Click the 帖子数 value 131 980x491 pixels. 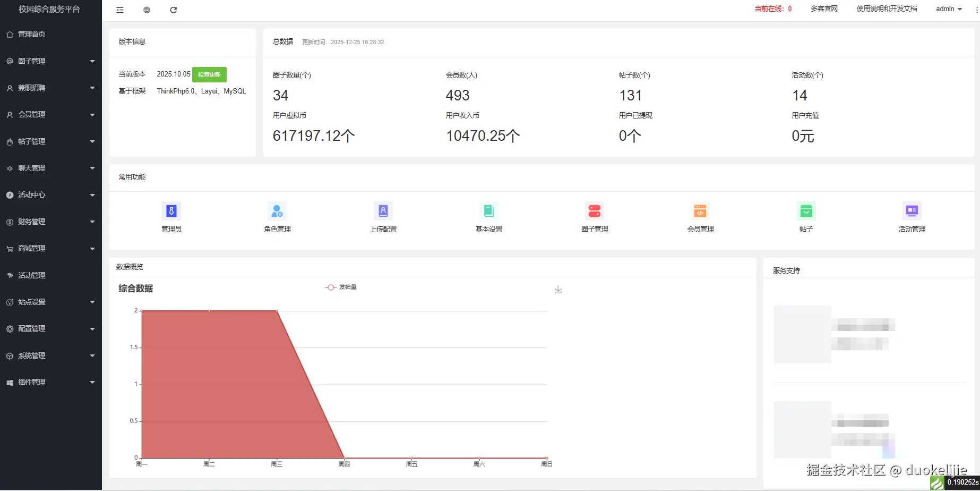631,96
